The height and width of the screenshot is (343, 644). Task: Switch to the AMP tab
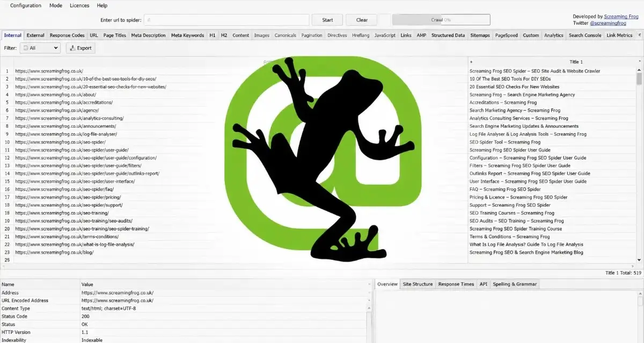click(422, 35)
